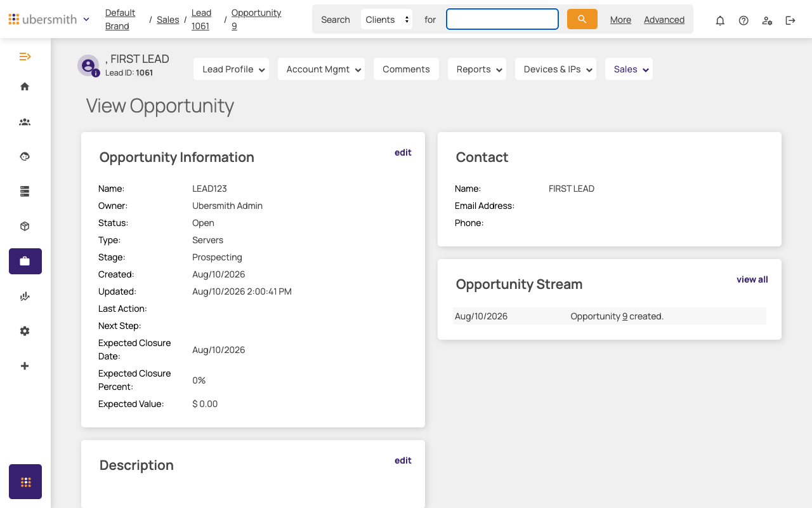Click the Prospecting stage value
The height and width of the screenshot is (508, 812).
pos(217,257)
